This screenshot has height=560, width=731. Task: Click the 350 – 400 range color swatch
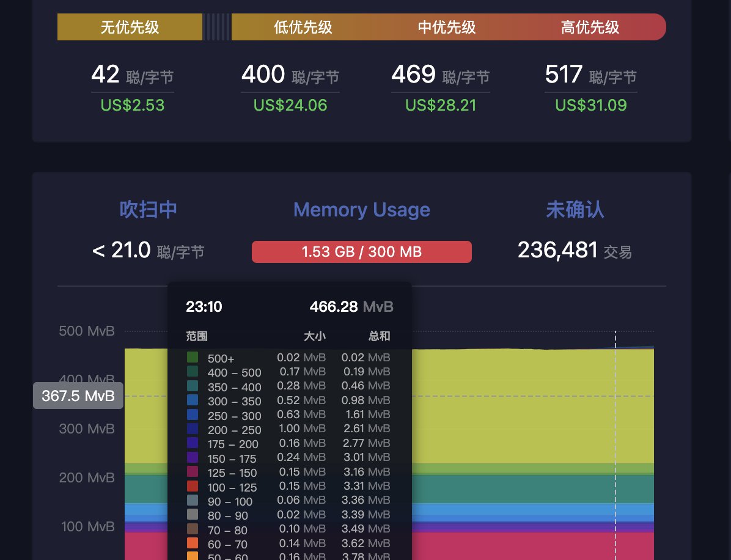193,386
